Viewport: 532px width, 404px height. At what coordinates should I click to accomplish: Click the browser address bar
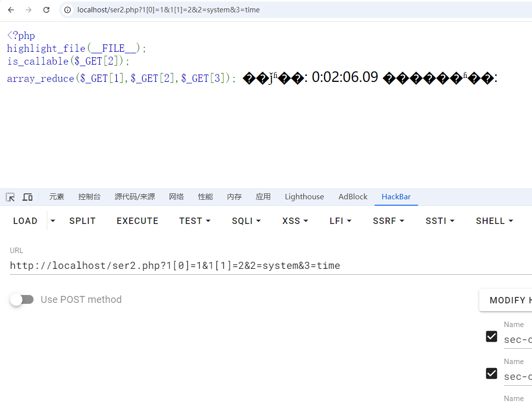296,10
